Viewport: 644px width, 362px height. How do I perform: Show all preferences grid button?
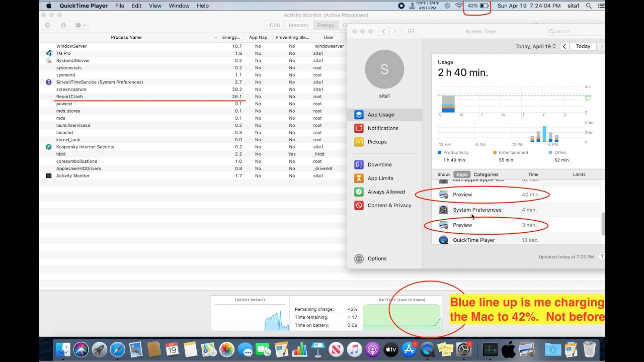(x=411, y=31)
